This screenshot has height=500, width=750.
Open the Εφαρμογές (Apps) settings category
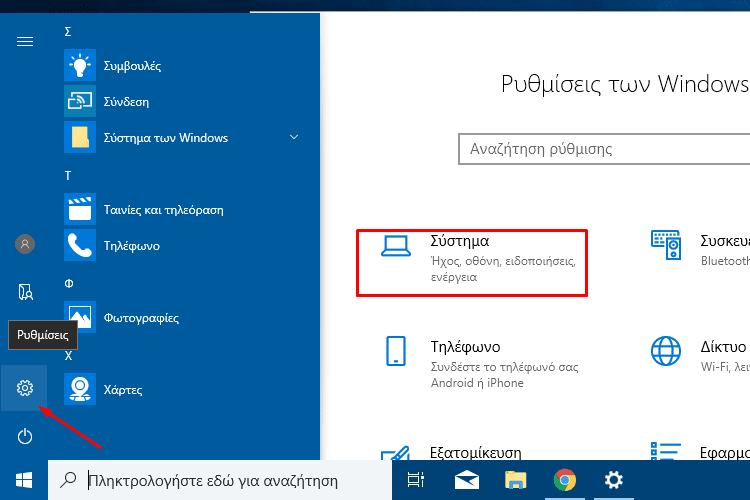coord(700,451)
